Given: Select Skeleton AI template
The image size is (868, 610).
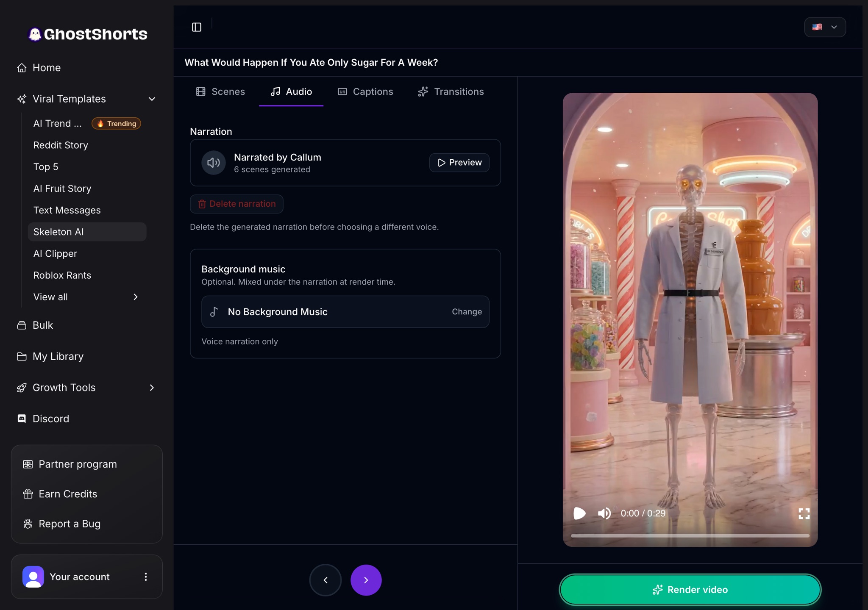Looking at the screenshot, I should (87, 232).
